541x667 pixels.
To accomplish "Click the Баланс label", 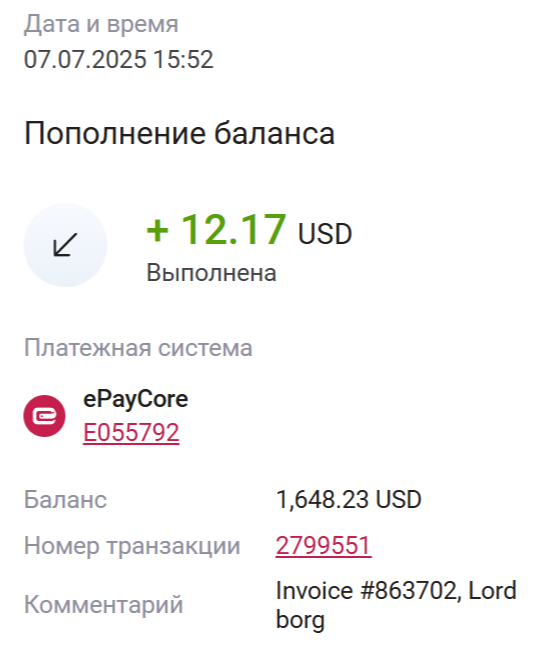I will coord(65,499).
